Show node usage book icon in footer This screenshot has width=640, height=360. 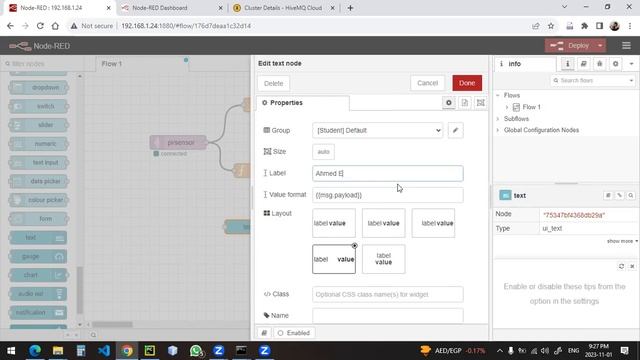[264, 333]
